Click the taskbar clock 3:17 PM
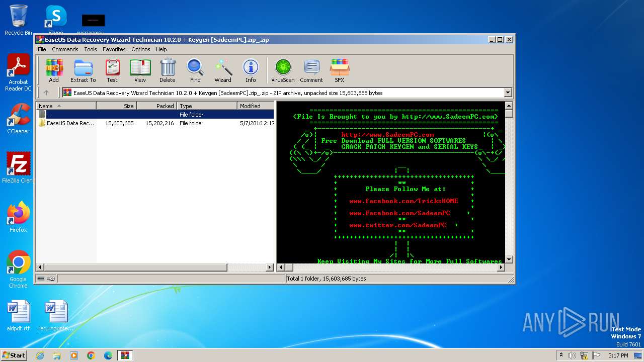Viewport: 644px width, 362px height. (618, 355)
